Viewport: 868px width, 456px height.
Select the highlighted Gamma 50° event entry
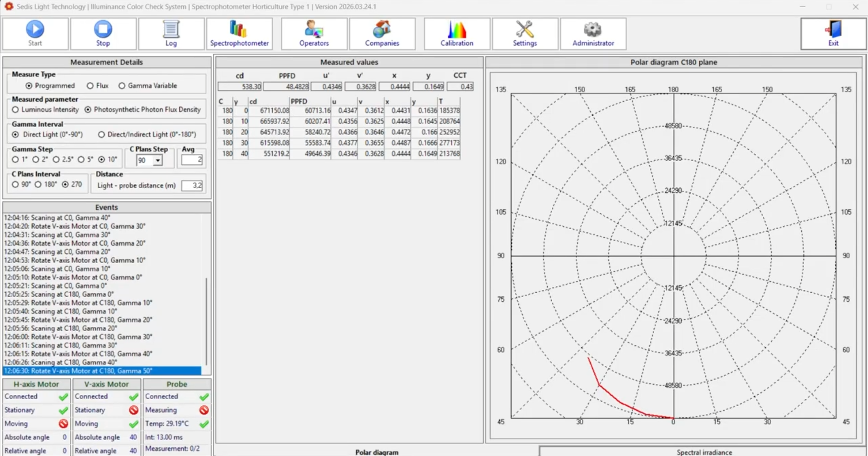click(102, 371)
